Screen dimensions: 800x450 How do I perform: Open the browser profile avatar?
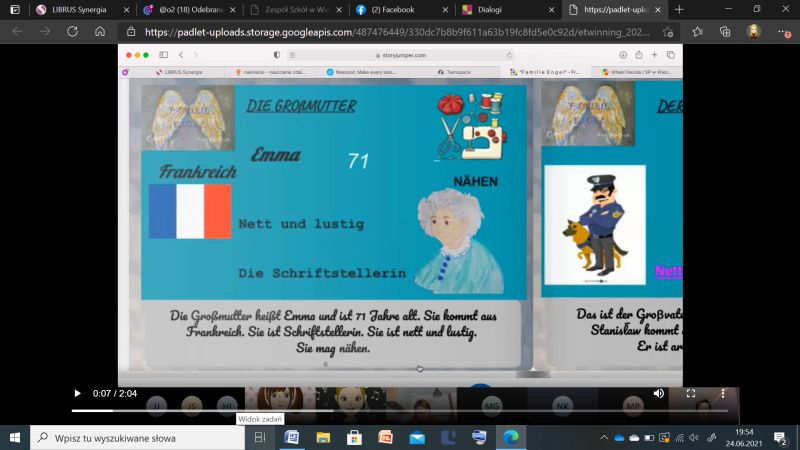[x=753, y=31]
